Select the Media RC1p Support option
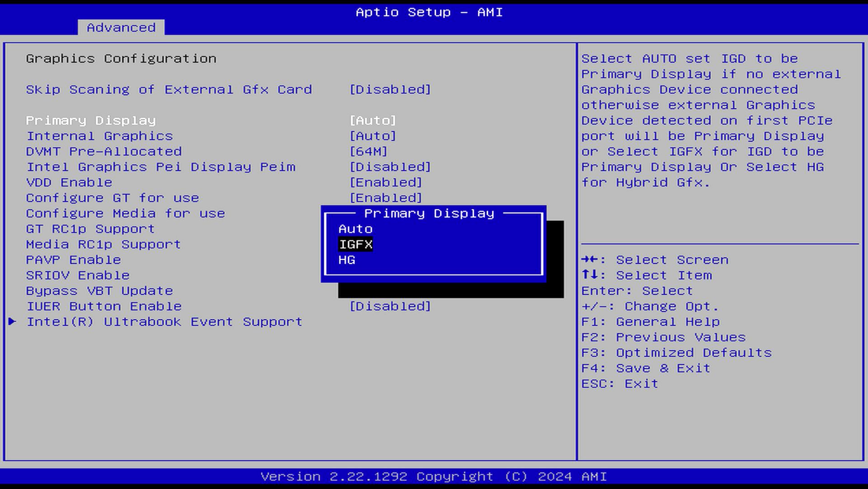 (103, 244)
